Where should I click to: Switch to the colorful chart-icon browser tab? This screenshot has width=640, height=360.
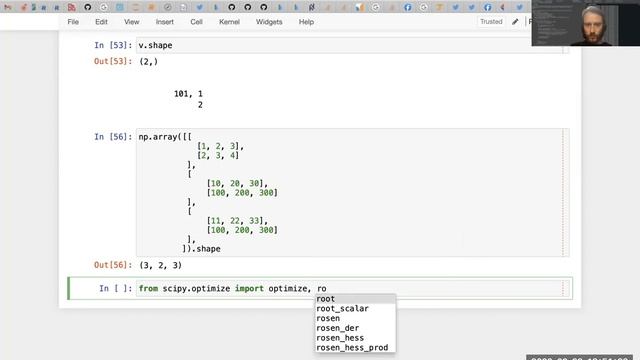(x=359, y=7)
